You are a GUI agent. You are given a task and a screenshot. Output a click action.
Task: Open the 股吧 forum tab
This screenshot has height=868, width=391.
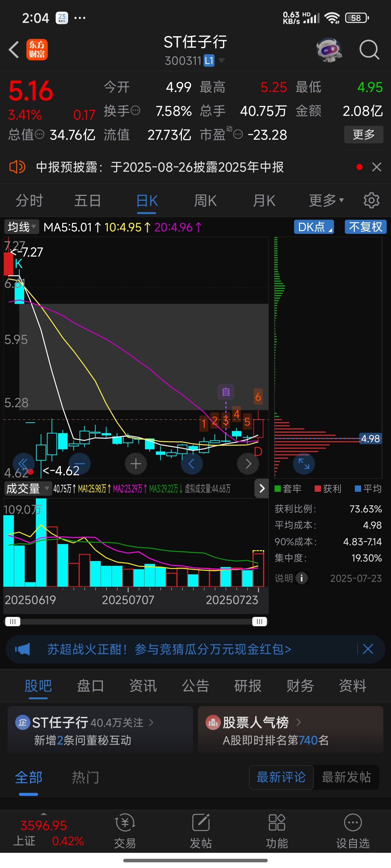[38, 685]
